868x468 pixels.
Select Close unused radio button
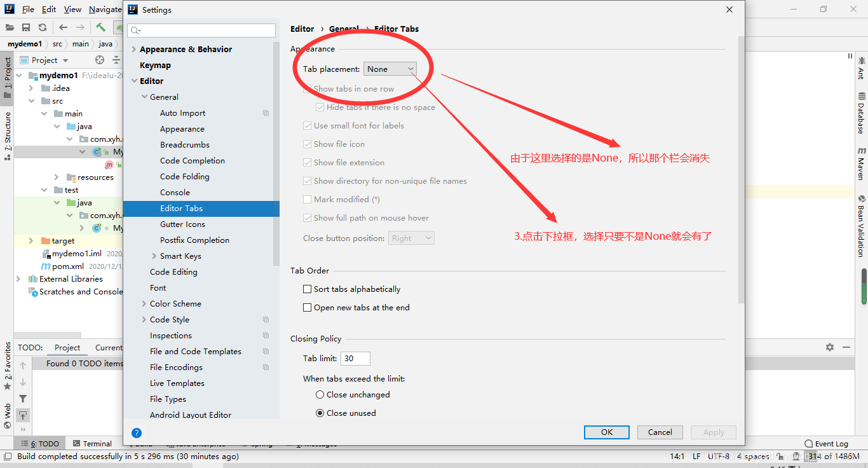click(320, 413)
